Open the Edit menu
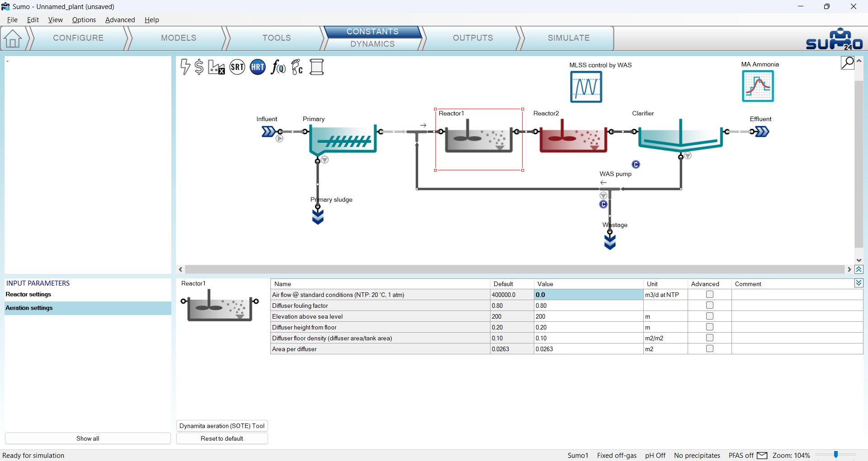This screenshot has width=868, height=461. [33, 20]
